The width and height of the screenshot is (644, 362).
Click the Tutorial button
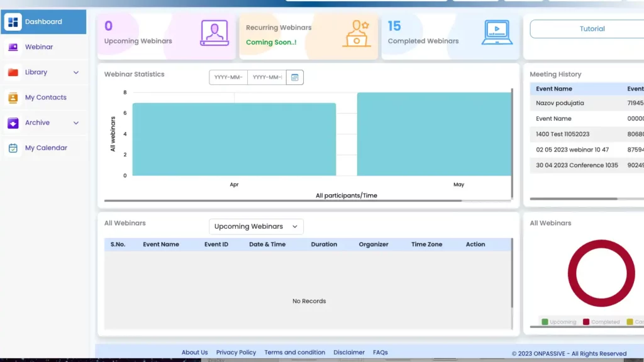point(591,29)
